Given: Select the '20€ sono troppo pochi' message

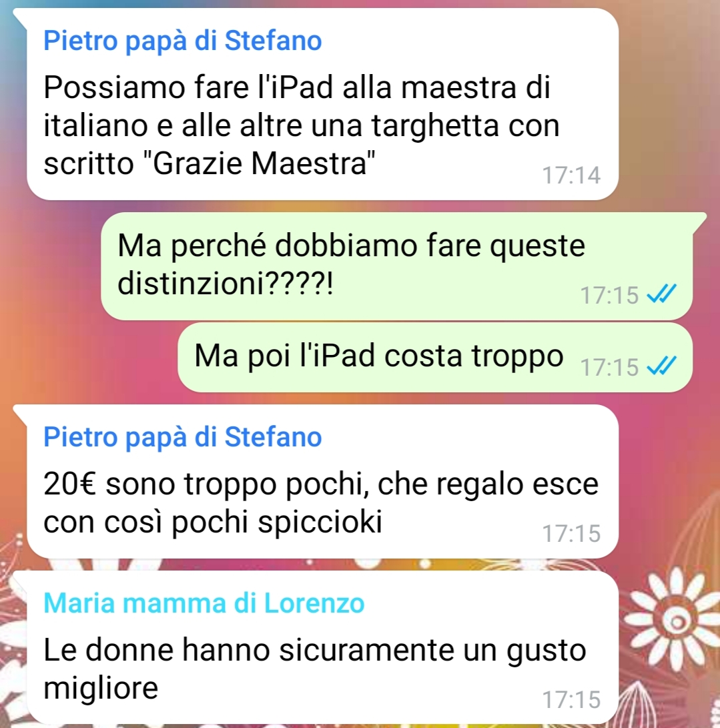Looking at the screenshot, I should tap(322, 482).
